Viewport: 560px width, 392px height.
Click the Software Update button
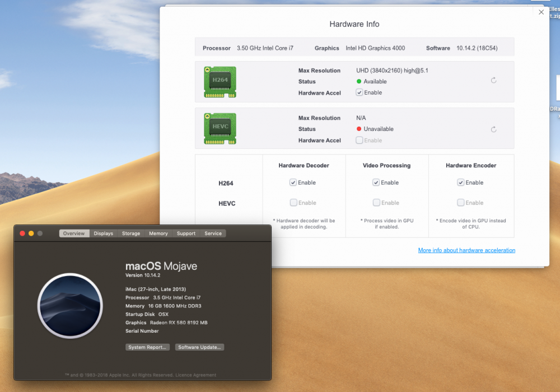[199, 347]
